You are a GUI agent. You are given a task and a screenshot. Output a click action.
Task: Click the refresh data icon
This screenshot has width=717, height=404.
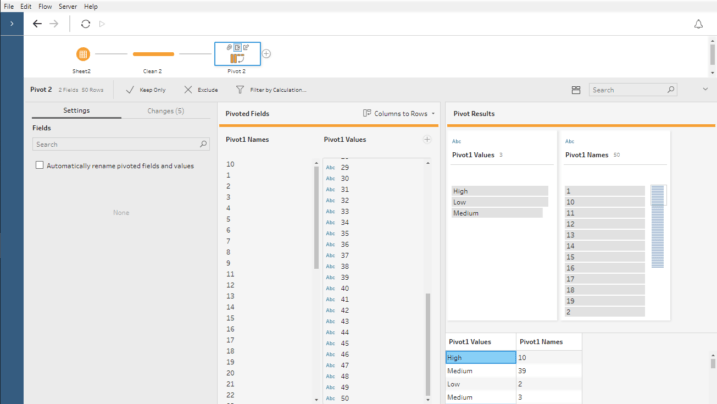tap(85, 23)
